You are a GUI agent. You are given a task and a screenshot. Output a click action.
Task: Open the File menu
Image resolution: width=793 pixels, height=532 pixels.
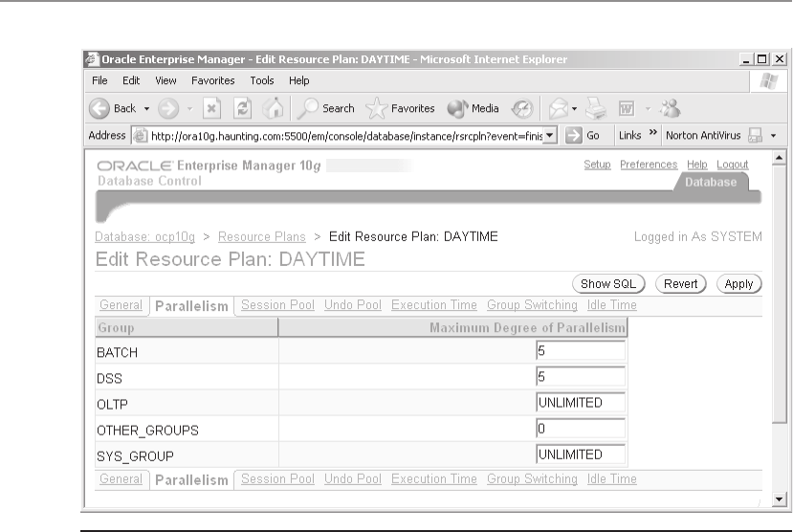99,80
